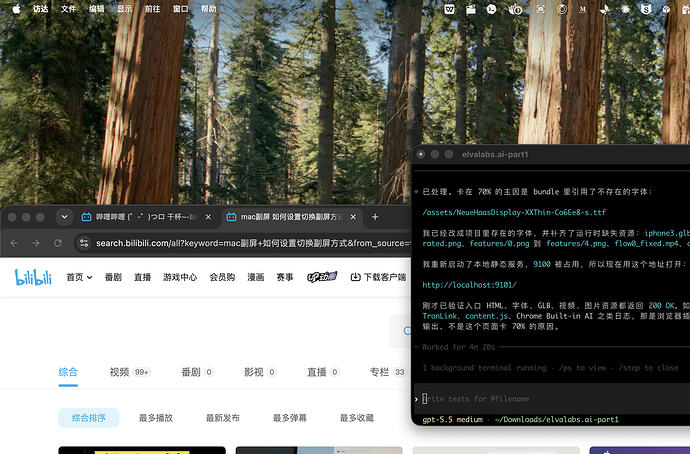Click 'gpt-5.5 medium' status text in terminal
The height and width of the screenshot is (454, 690).
[452, 420]
